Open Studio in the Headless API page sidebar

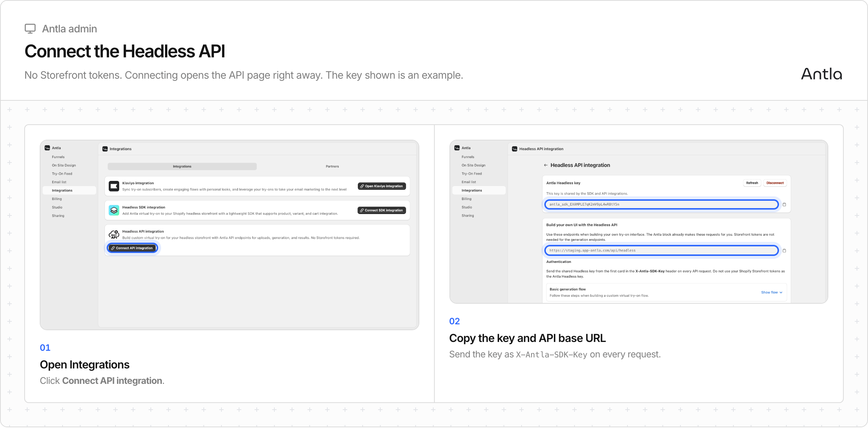coord(467,207)
